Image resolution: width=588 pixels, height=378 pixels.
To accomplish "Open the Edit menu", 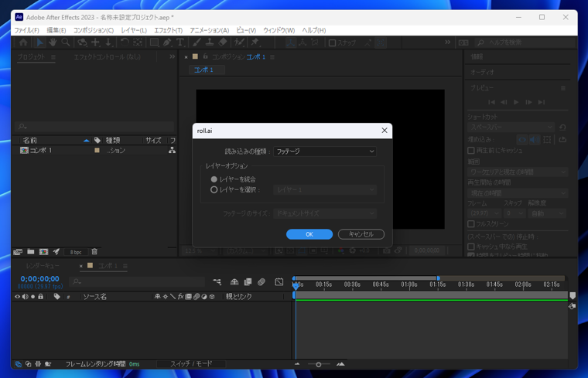I will [56, 30].
